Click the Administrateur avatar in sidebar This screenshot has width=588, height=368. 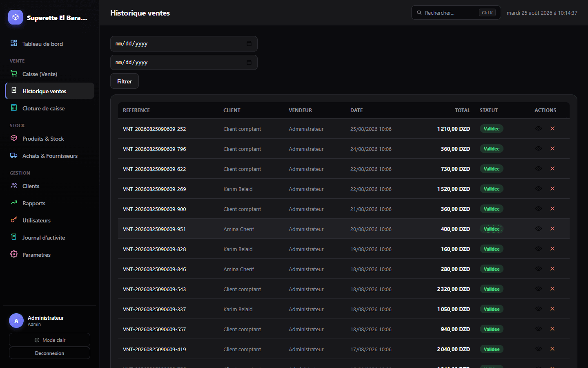[x=16, y=321]
